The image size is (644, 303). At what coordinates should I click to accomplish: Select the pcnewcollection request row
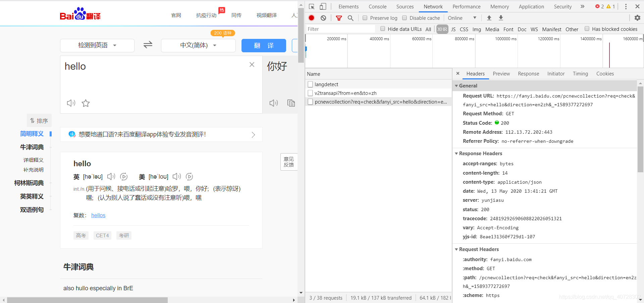coord(378,102)
